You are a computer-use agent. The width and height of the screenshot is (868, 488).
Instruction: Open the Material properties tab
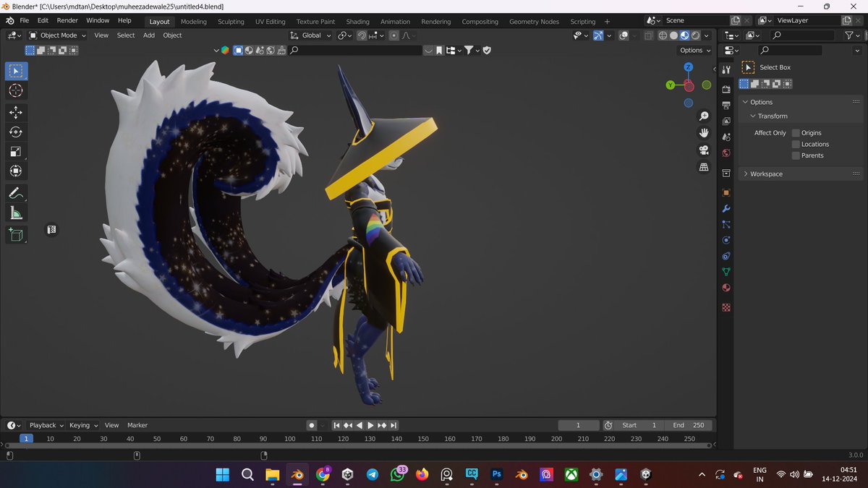point(726,288)
